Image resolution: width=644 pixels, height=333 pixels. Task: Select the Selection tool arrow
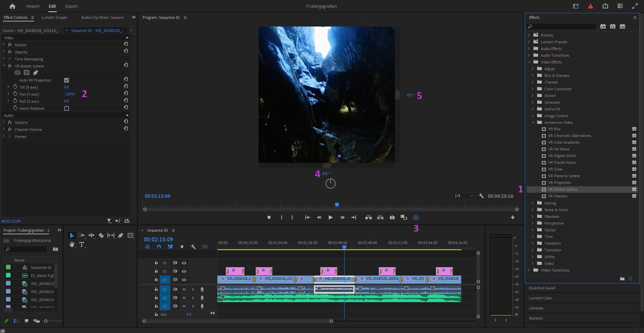pos(72,236)
